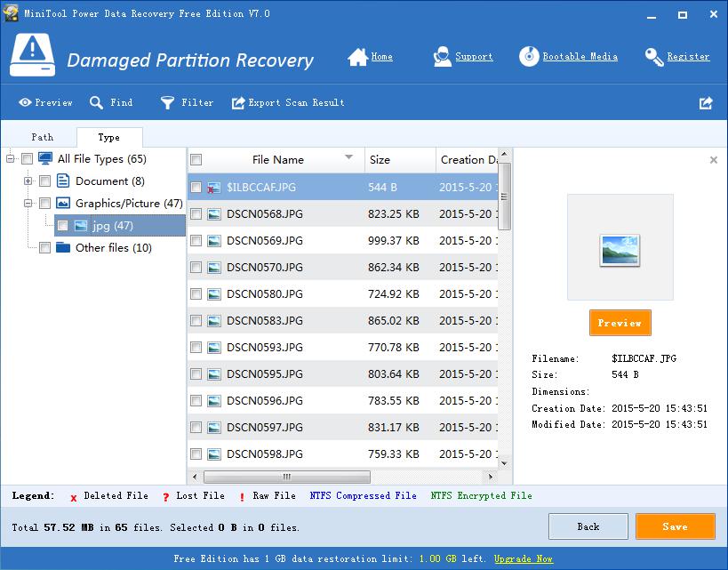This screenshot has width=728, height=570.
Task: Click the image icon of DSCN0580.JPG
Action: click(x=214, y=294)
